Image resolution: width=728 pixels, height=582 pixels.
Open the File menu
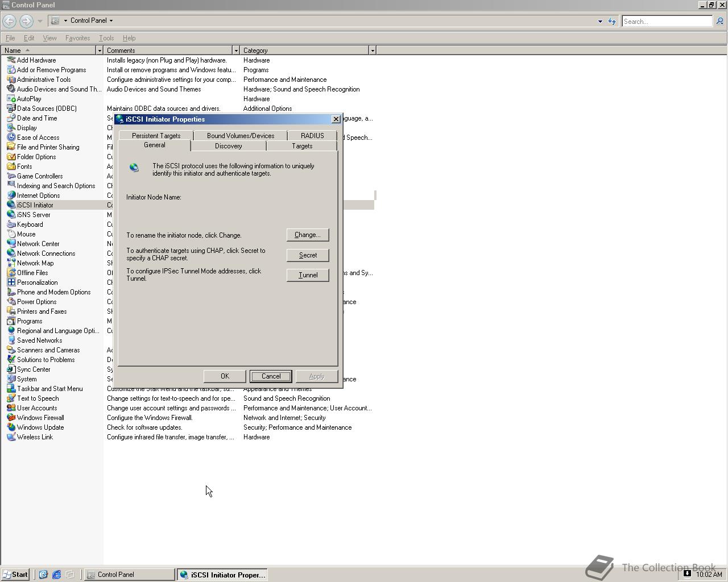pos(10,38)
